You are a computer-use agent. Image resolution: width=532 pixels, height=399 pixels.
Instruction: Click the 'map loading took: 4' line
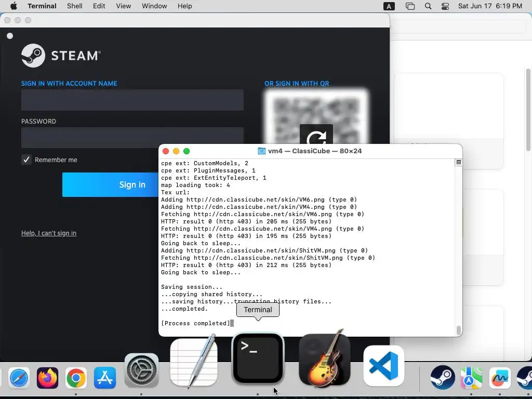[195, 185]
